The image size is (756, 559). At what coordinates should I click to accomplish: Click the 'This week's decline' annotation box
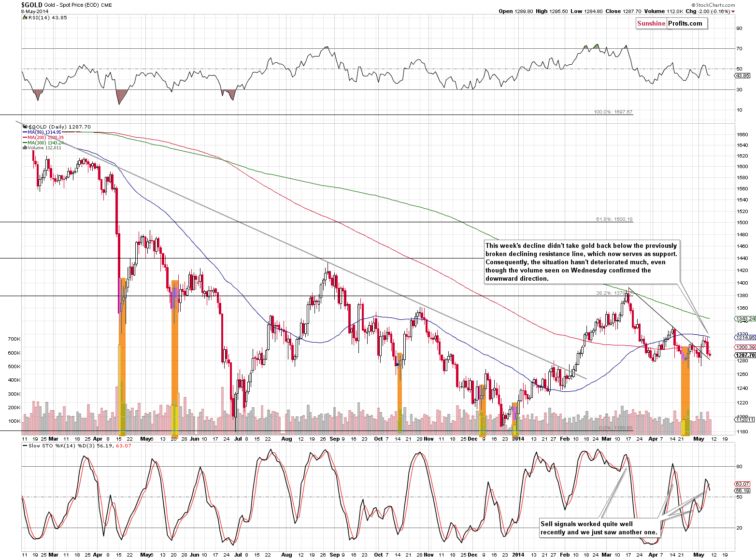582,262
